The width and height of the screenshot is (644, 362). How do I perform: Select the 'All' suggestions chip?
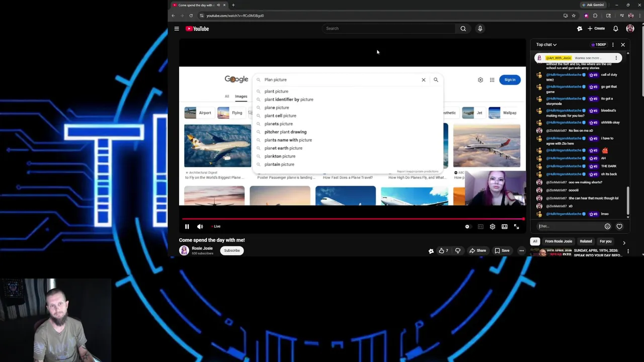click(535, 241)
